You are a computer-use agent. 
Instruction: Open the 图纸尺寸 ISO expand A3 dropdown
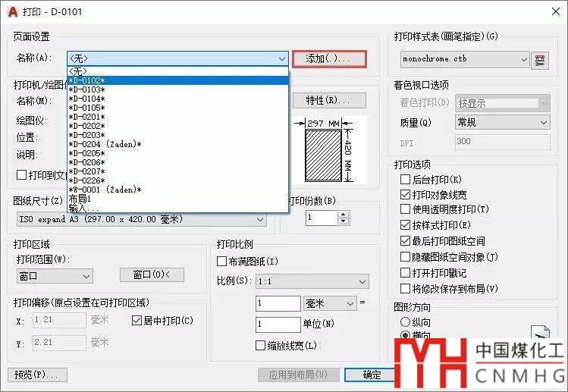(x=140, y=219)
